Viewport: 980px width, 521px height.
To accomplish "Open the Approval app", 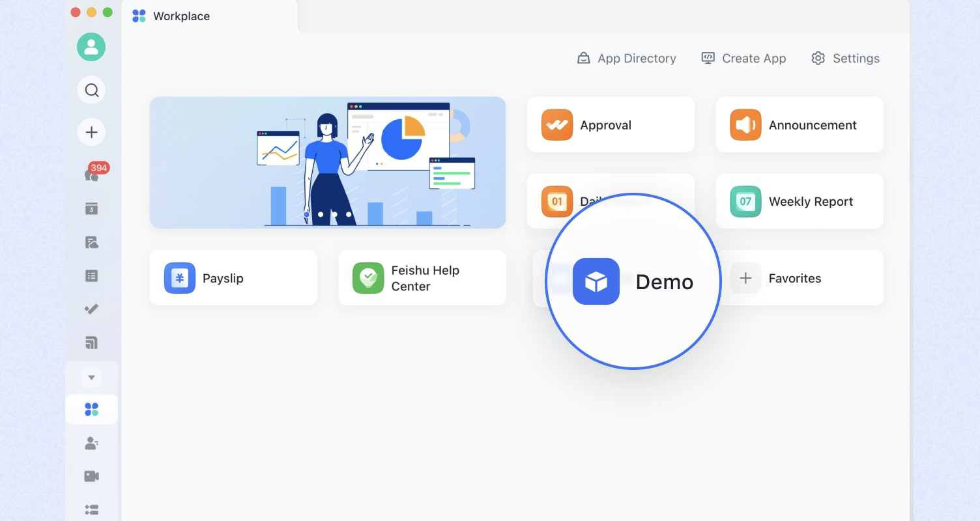I will pos(611,125).
